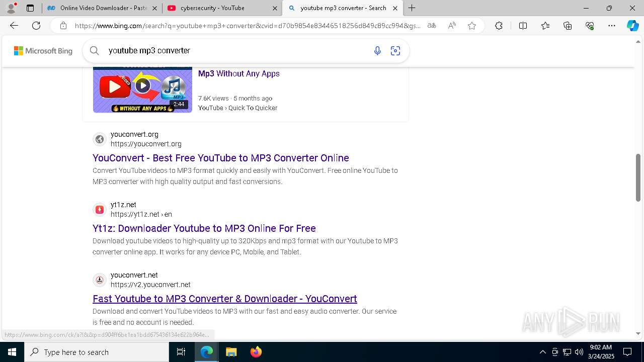Click the Windows taskbar search box
This screenshot has width=644, height=362.
click(x=97, y=352)
